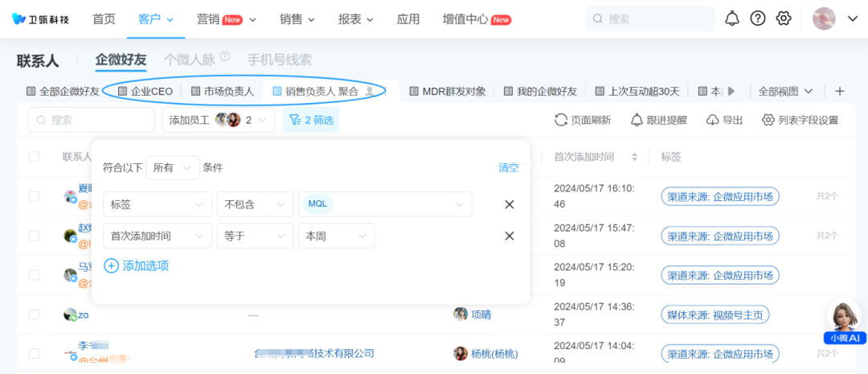Open the 本周 time range dropdown
This screenshot has height=374, width=868.
[335, 236]
